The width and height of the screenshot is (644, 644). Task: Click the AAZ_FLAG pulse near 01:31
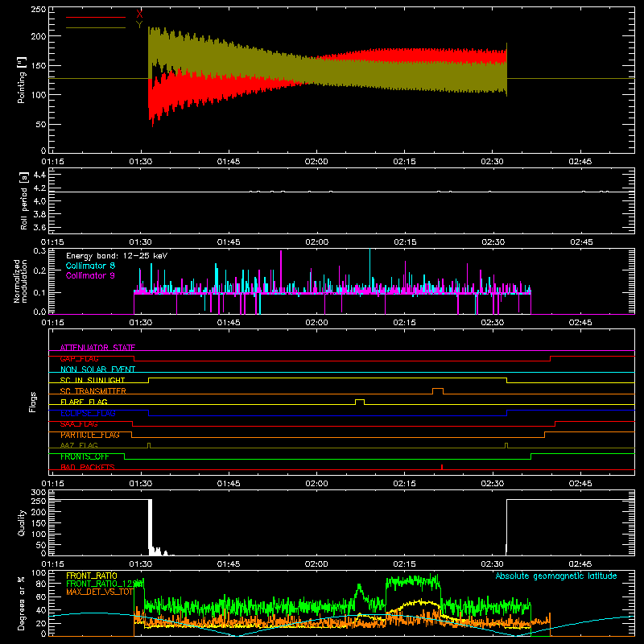pos(149,445)
